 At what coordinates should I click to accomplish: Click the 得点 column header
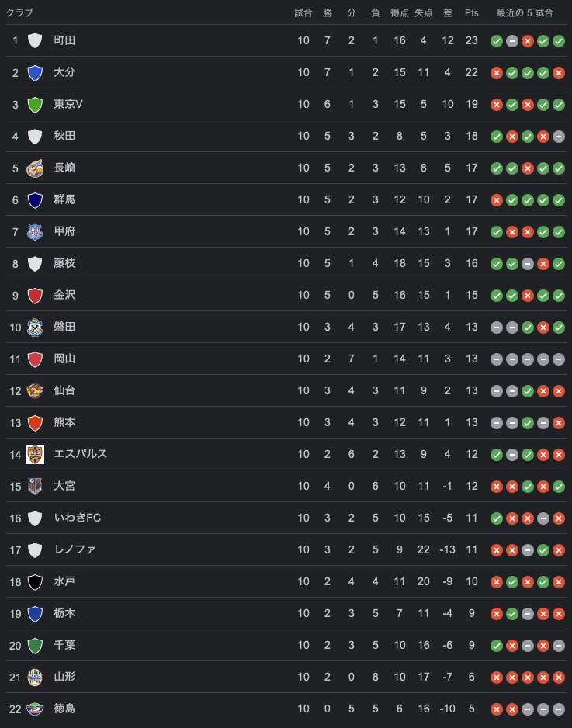399,13
